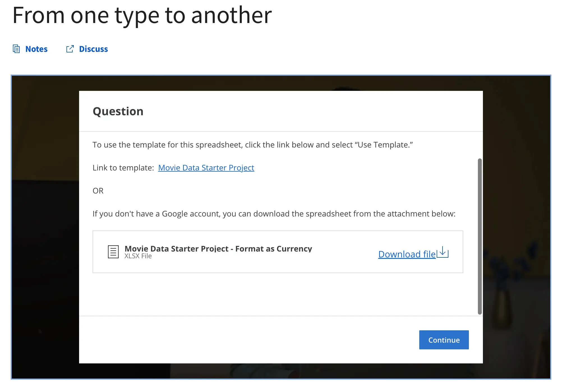562x392 pixels.
Task: Click the "From one type to another" title
Action: tap(142, 15)
